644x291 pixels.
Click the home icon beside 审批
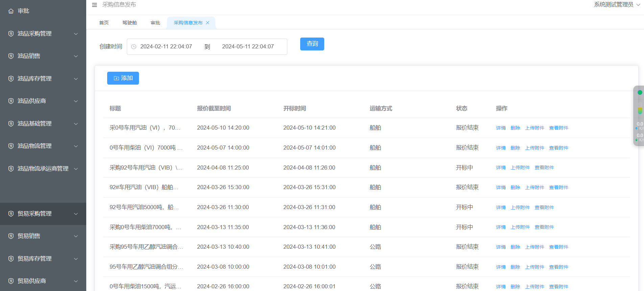pos(11,11)
